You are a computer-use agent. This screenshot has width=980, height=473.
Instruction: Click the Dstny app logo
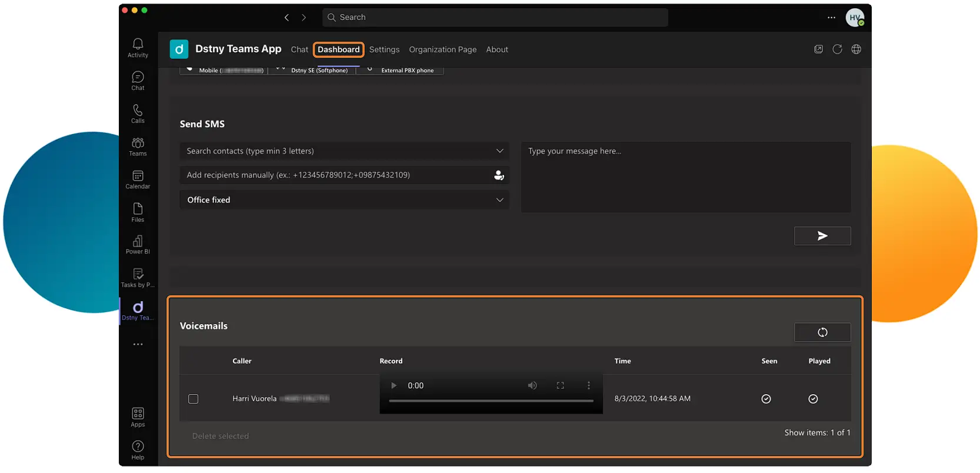pos(179,49)
